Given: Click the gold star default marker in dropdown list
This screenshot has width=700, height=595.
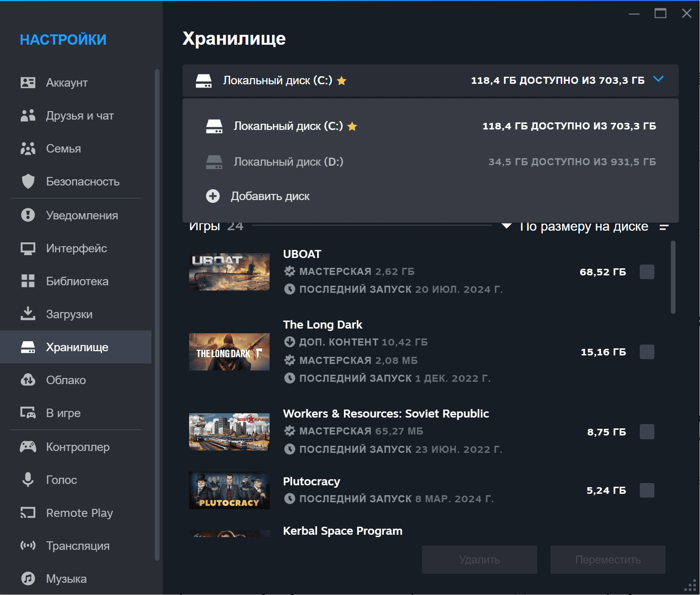Looking at the screenshot, I should [x=352, y=126].
